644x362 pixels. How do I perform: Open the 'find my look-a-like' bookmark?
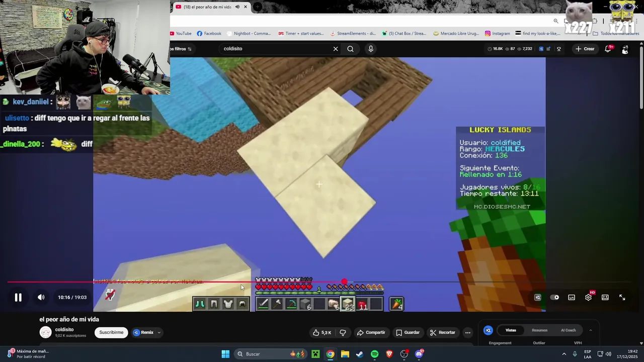(x=538, y=34)
